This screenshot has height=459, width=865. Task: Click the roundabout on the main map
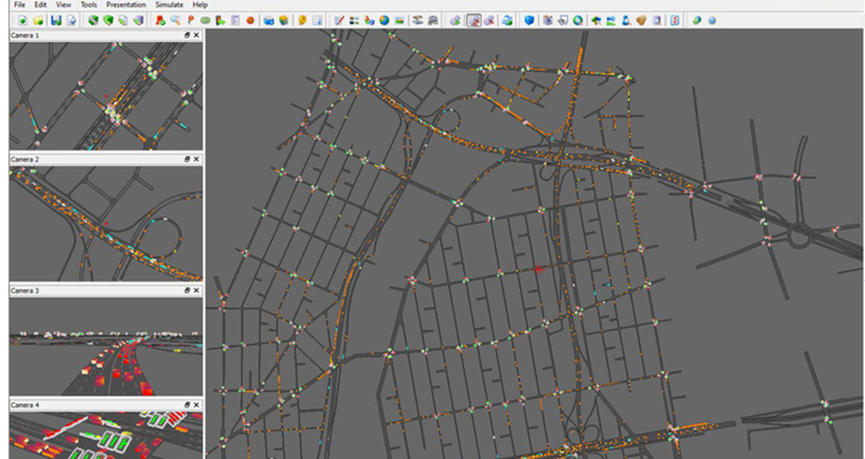pos(799,236)
